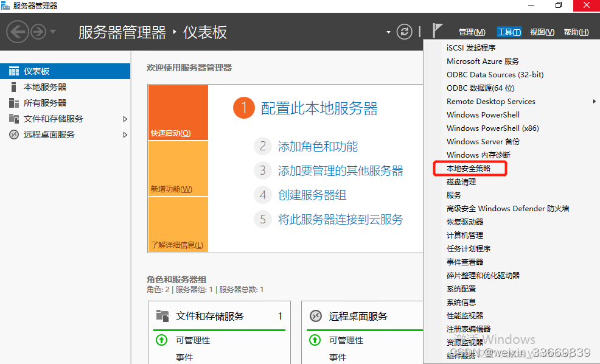Click the 文件和存储服务 tile folder icon

coord(162,316)
